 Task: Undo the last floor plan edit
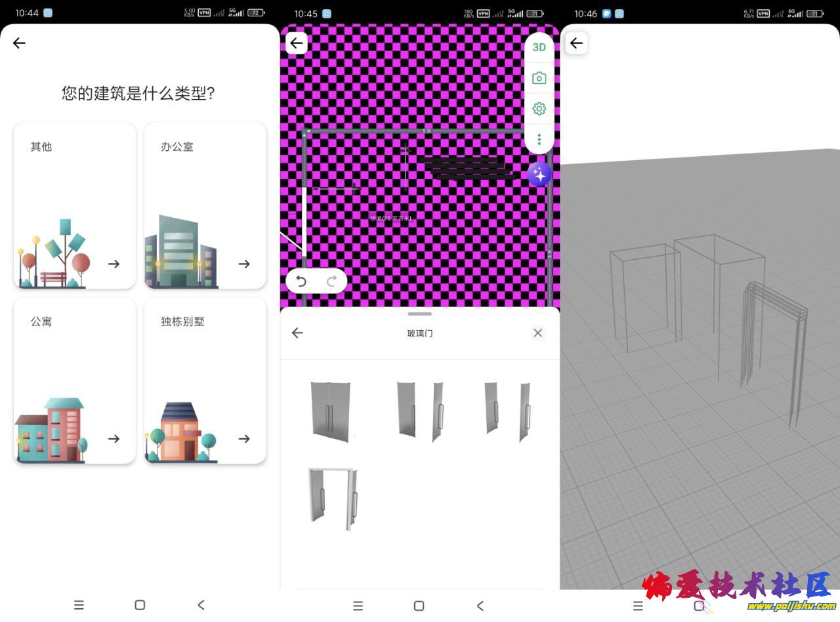[x=301, y=281]
